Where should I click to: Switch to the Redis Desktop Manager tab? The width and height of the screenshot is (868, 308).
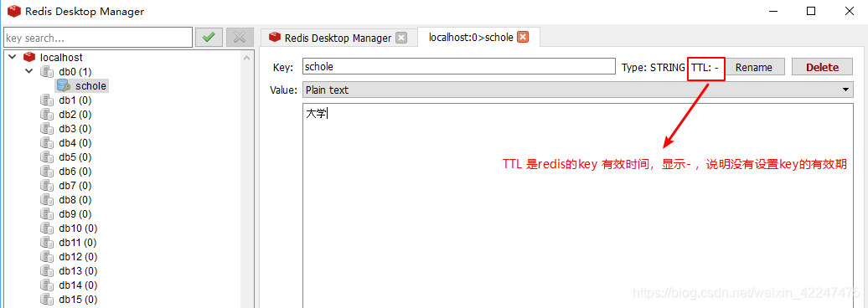(x=338, y=38)
